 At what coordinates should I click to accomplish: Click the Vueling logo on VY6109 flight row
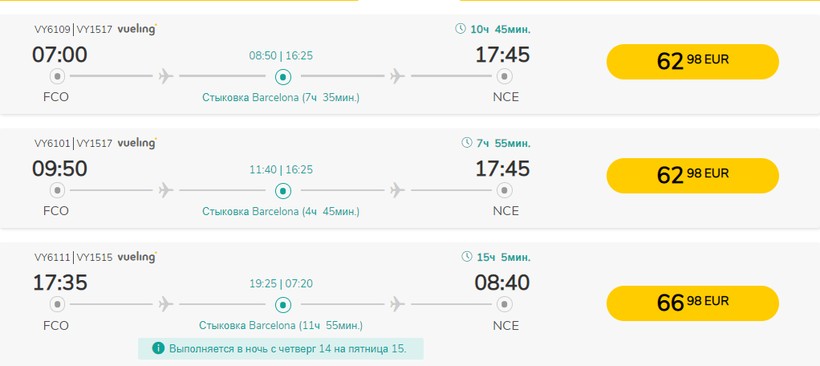(x=137, y=29)
